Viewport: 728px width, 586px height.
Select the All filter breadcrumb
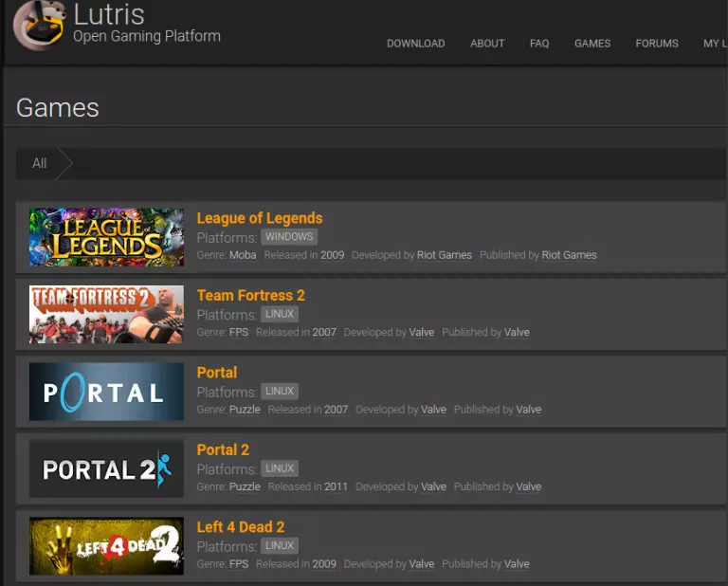point(40,163)
